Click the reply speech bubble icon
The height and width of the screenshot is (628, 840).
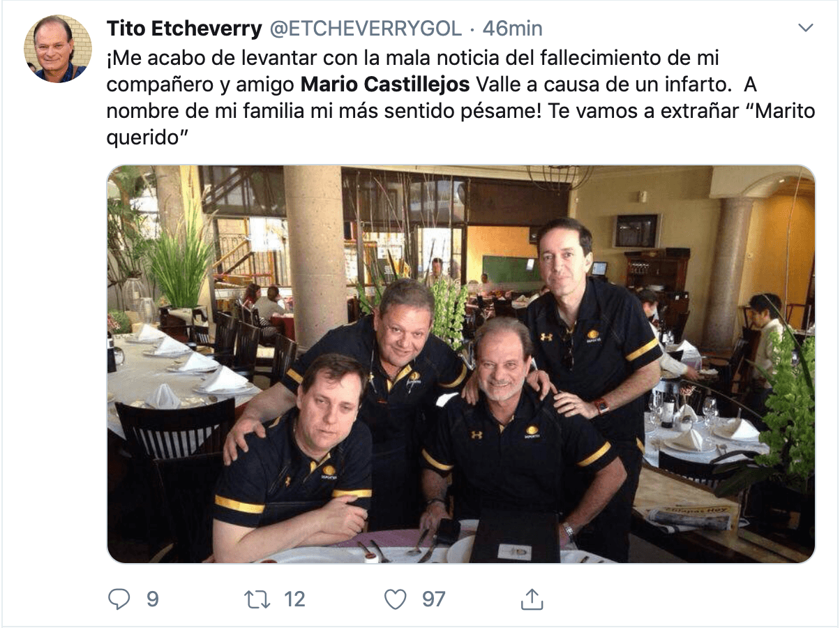point(120,599)
